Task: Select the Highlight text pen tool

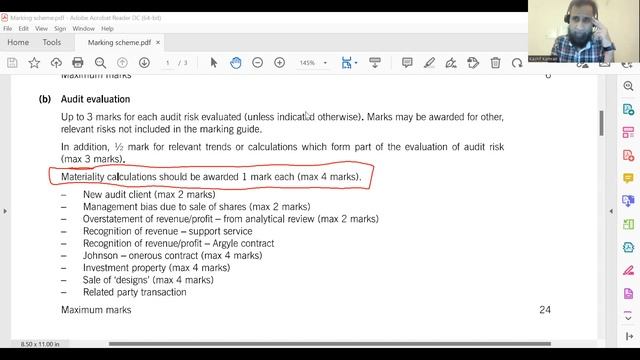Action: pos(429,63)
